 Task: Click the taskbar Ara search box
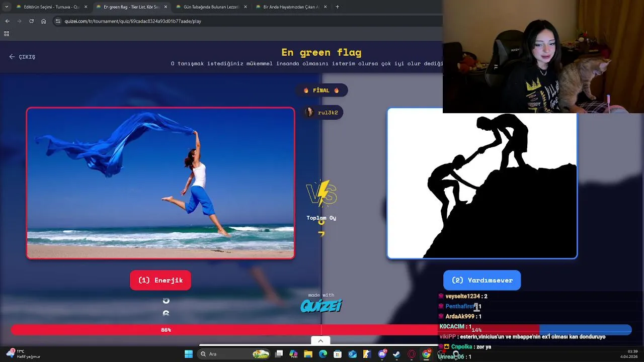[x=234, y=354]
